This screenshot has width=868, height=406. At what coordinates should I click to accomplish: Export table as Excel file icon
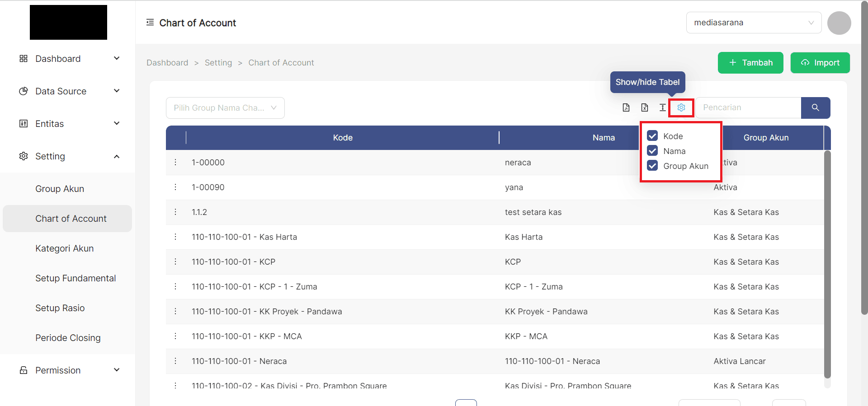[645, 107]
